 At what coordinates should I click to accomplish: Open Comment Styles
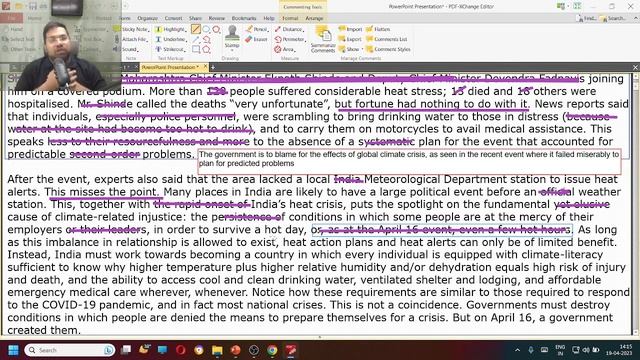click(388, 49)
